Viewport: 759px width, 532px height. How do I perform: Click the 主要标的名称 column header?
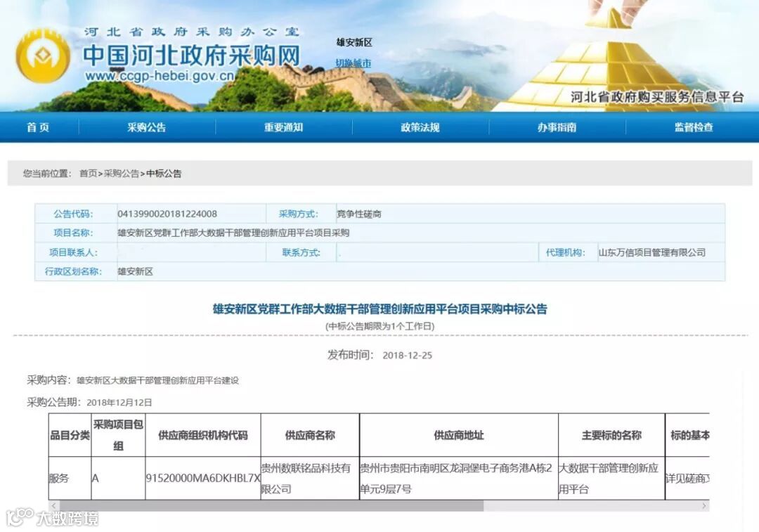click(x=611, y=435)
